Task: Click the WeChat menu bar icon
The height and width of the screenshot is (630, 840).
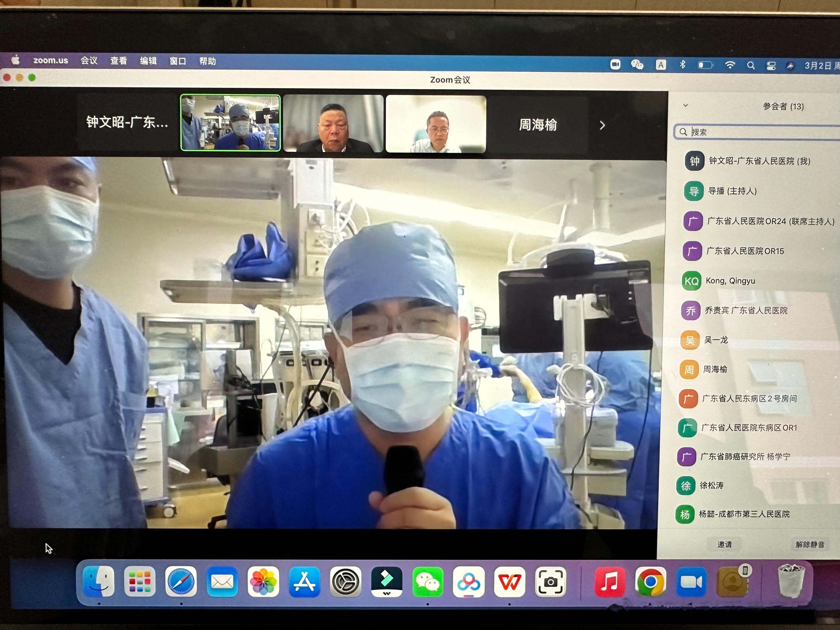Action: click(x=637, y=65)
